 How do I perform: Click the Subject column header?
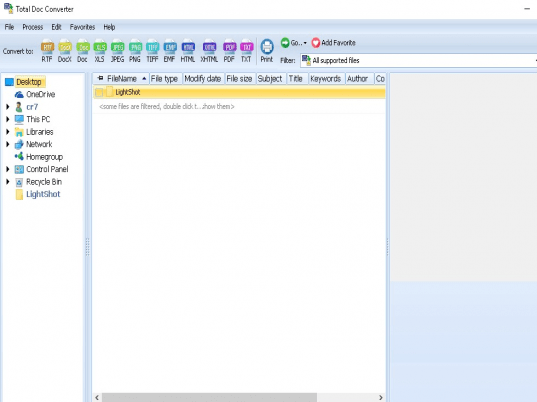[x=270, y=79]
